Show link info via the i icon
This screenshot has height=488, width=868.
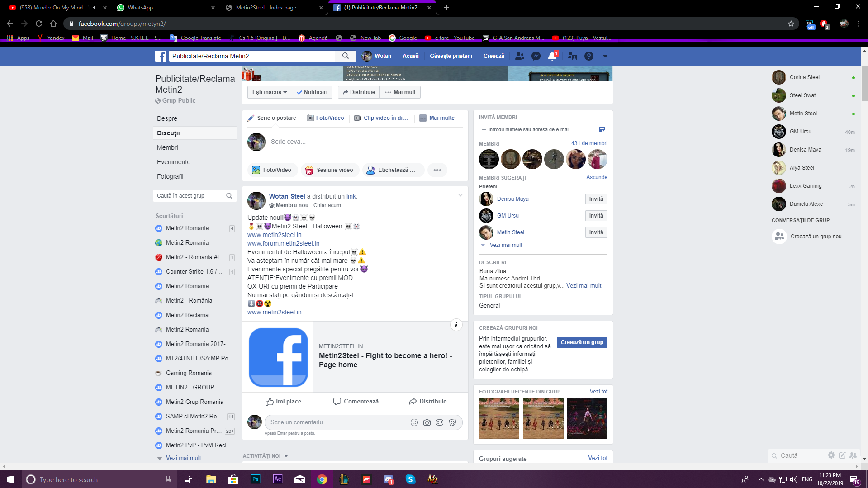pyautogui.click(x=456, y=325)
